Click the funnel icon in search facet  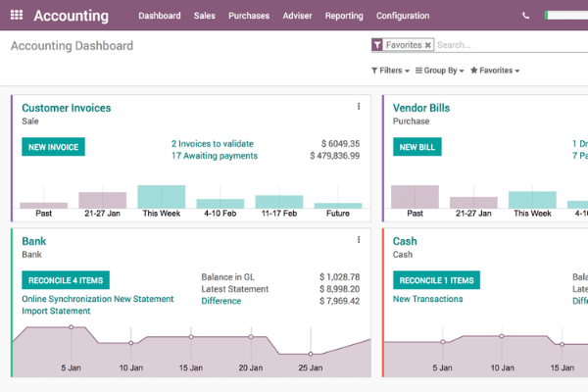(x=377, y=45)
